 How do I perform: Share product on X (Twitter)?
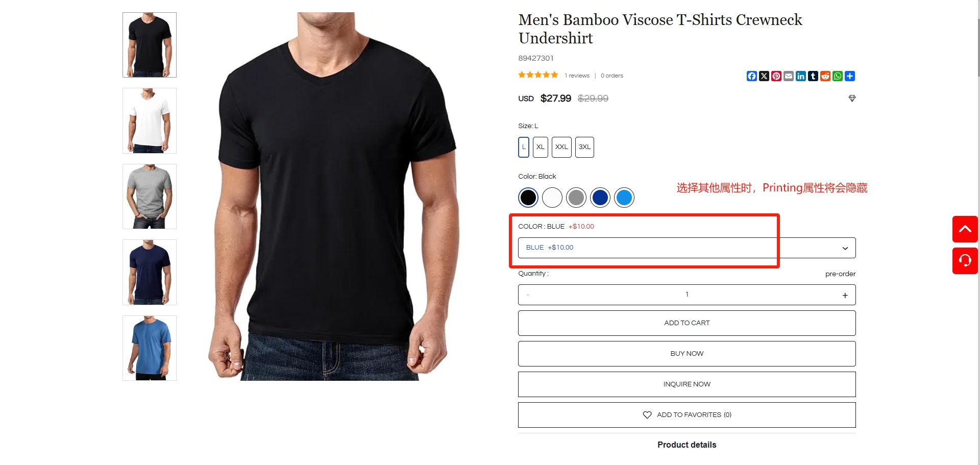[764, 76]
